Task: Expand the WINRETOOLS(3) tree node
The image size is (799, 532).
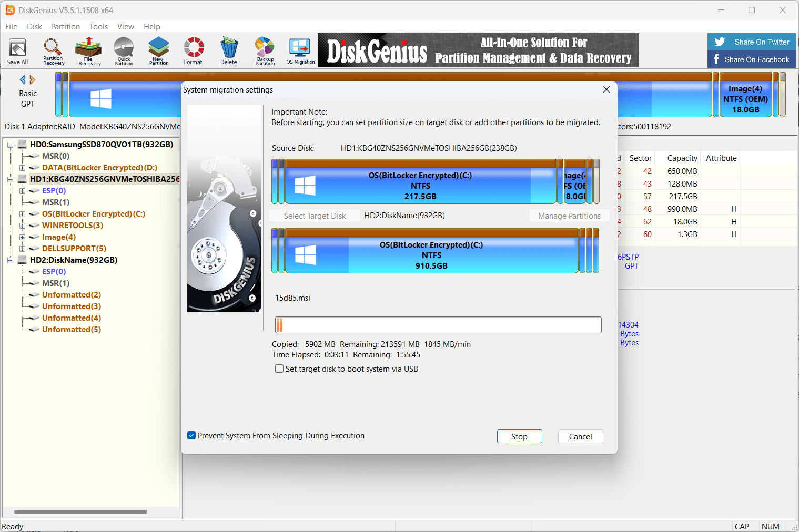Action: click(23, 226)
